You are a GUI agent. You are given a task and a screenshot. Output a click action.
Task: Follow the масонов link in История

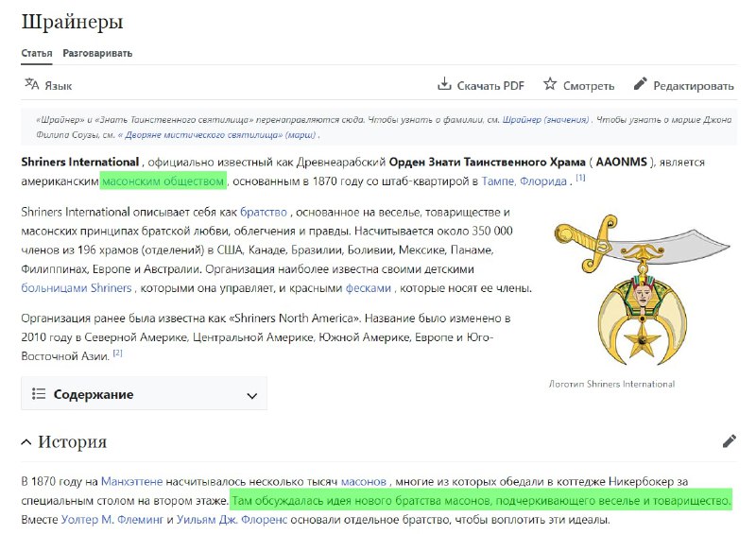pos(364,481)
